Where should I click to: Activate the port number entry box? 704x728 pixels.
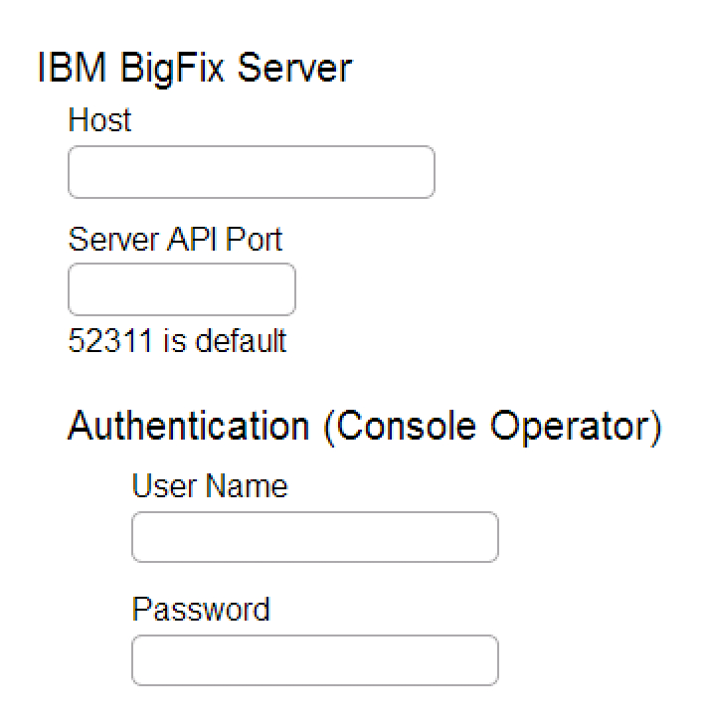coord(181,289)
